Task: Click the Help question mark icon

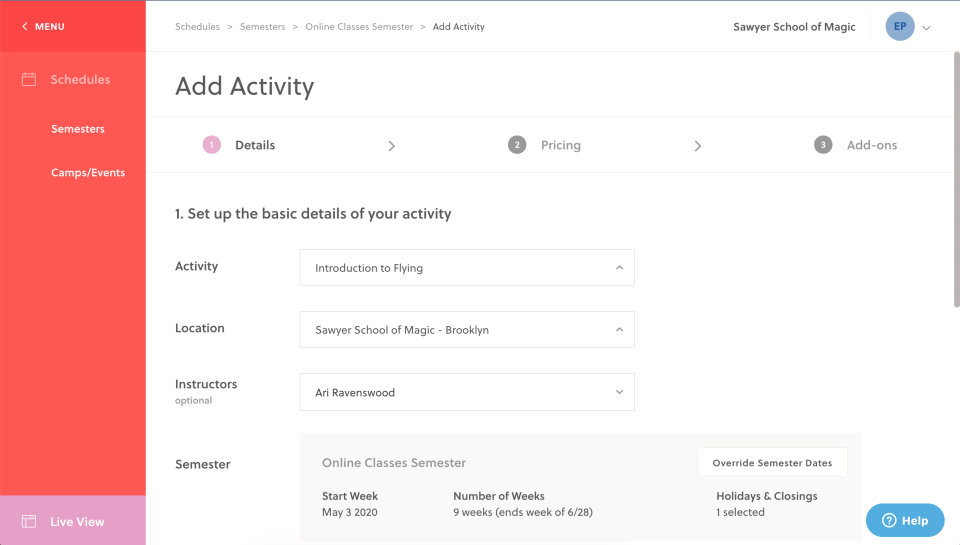Action: 888,520
